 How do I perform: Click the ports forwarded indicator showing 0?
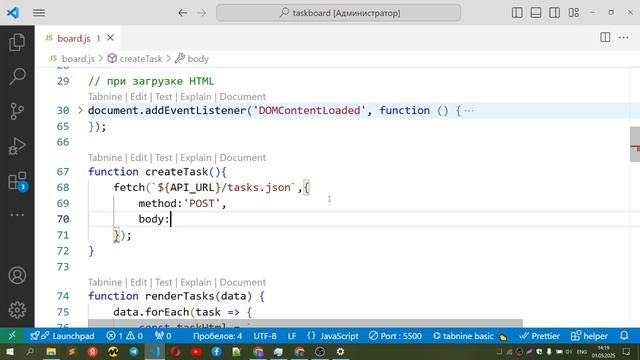click(163, 336)
